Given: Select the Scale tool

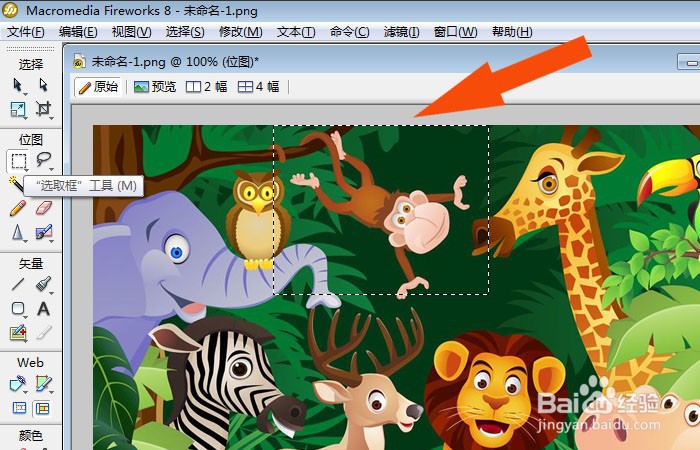Looking at the screenshot, I should [x=17, y=109].
